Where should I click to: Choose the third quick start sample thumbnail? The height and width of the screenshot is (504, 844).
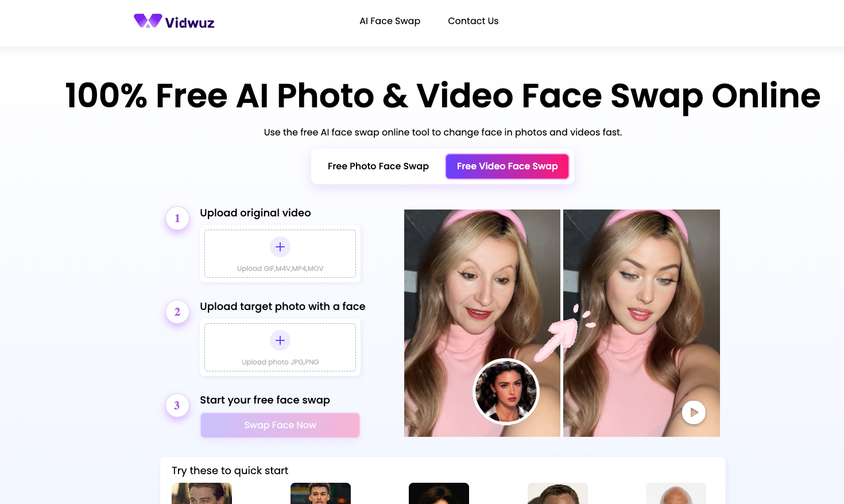click(x=439, y=494)
